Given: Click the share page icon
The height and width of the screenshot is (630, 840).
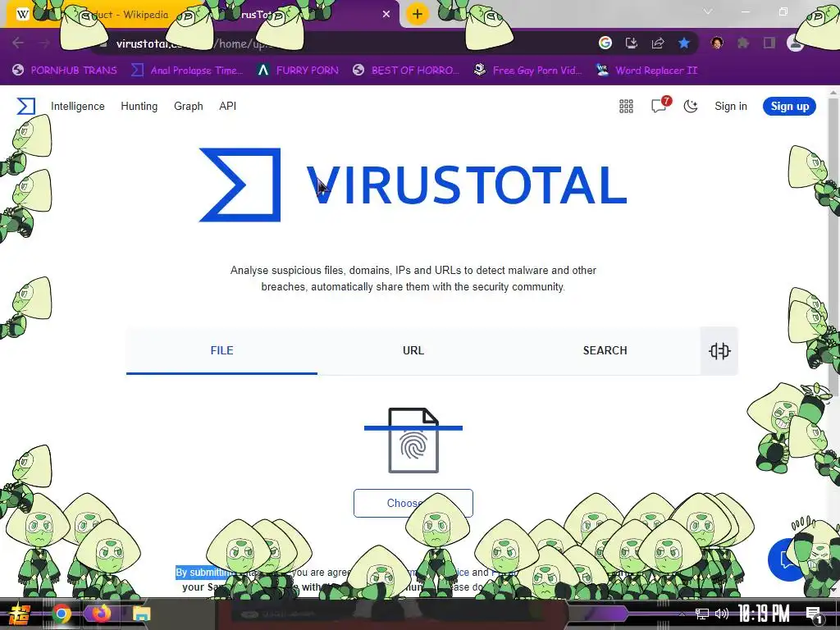Looking at the screenshot, I should click(x=658, y=43).
